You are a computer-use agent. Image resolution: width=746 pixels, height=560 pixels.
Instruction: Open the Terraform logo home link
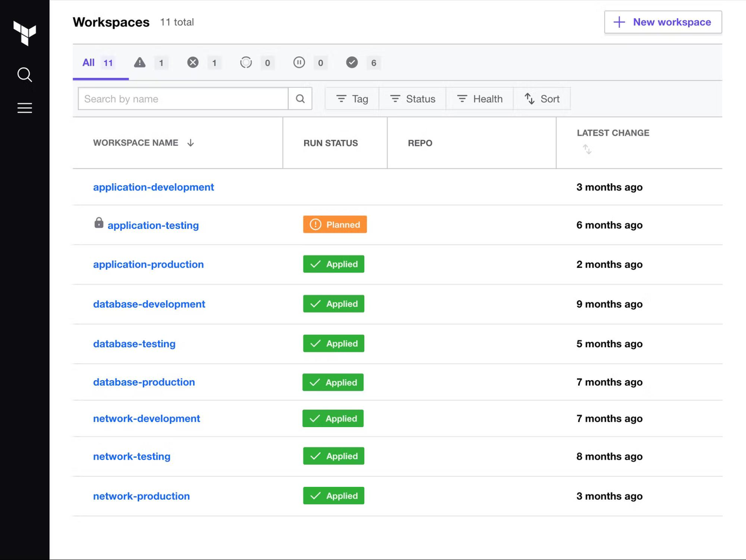24,34
